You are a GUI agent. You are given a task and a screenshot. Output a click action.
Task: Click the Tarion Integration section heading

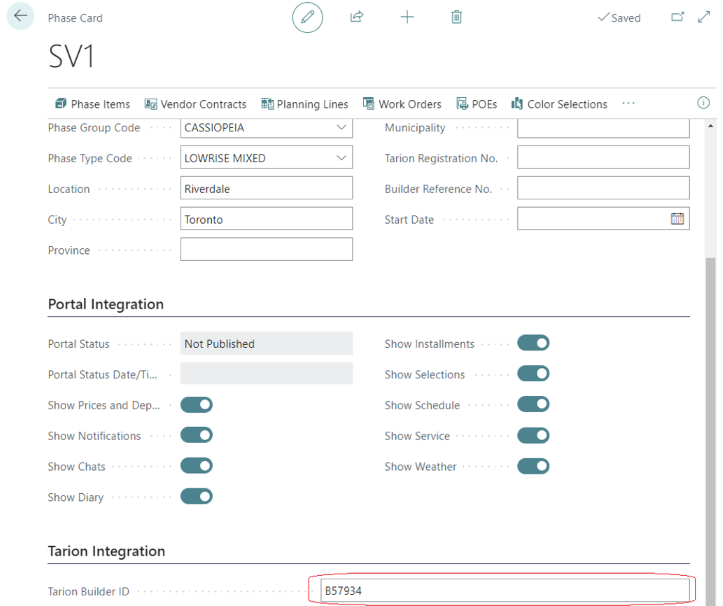pos(106,551)
